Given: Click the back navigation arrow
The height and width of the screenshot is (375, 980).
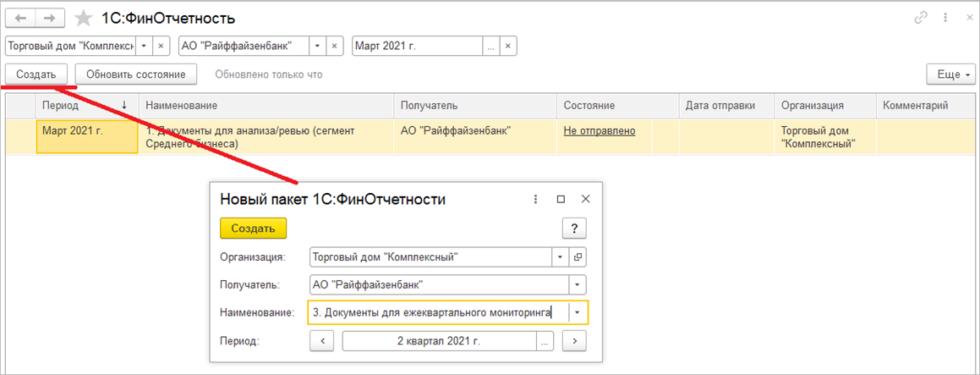Looking at the screenshot, I should pyautogui.click(x=22, y=18).
